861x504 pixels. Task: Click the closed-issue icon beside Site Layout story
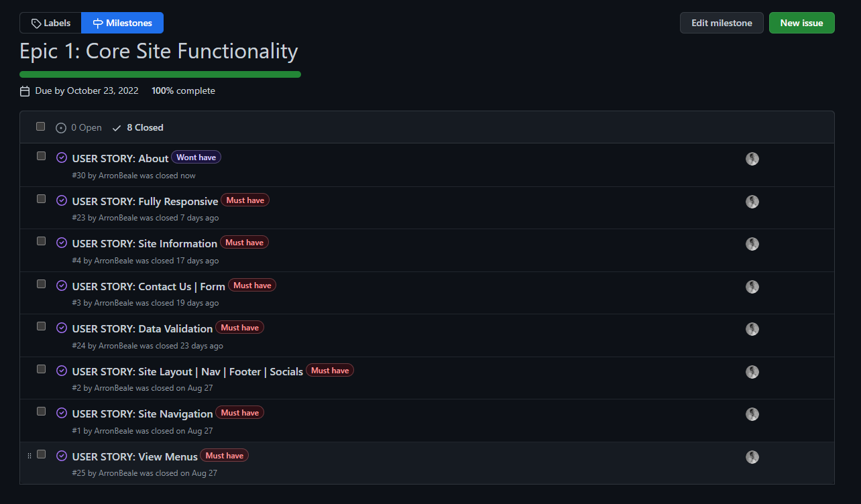coord(62,371)
